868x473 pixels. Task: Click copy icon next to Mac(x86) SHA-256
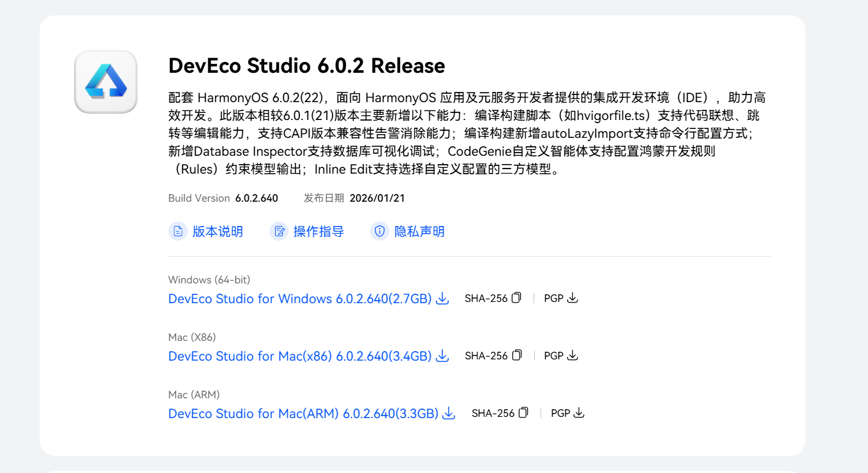point(517,355)
